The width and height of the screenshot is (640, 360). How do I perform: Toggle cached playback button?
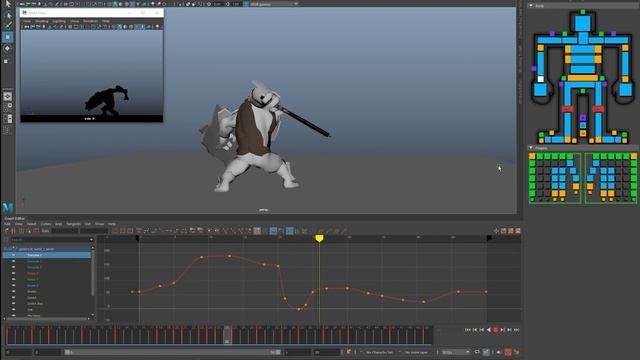tap(486, 352)
